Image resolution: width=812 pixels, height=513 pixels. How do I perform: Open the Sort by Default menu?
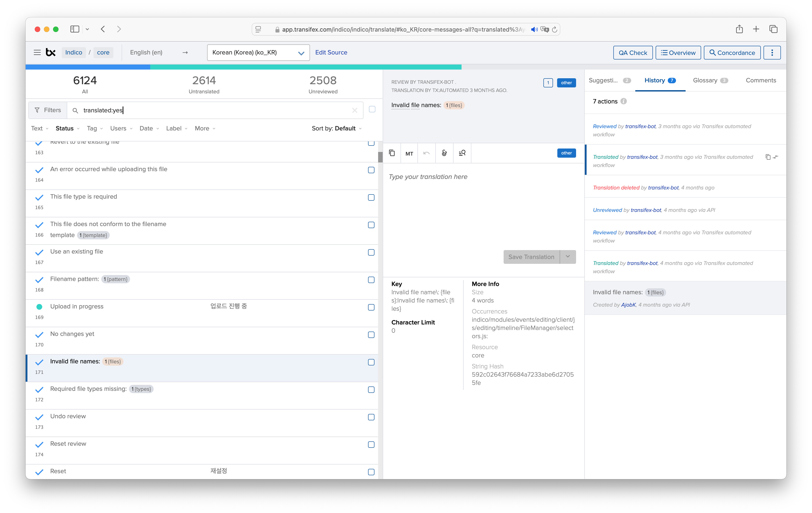(337, 128)
